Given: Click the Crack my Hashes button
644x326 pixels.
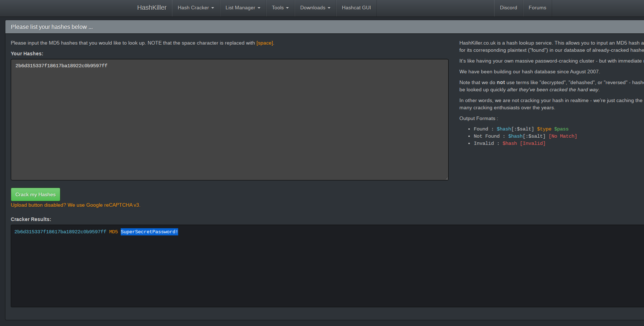Looking at the screenshot, I should tap(36, 194).
